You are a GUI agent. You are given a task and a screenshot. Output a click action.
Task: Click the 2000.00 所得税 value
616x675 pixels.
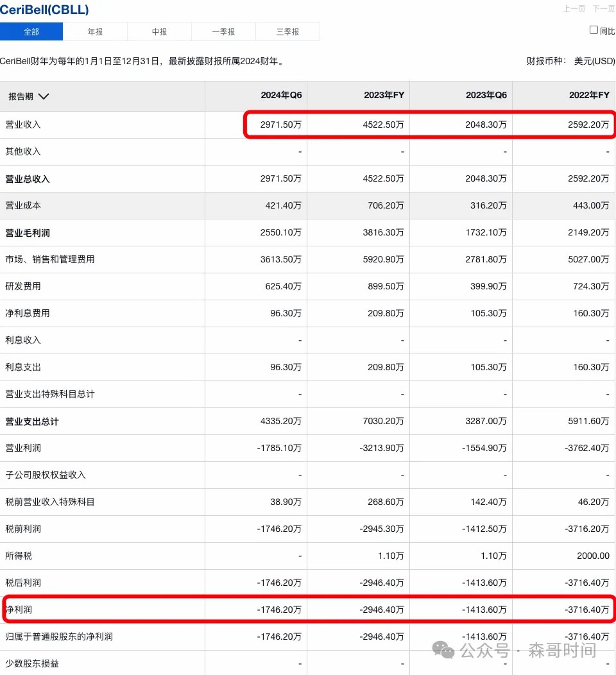tap(593, 556)
